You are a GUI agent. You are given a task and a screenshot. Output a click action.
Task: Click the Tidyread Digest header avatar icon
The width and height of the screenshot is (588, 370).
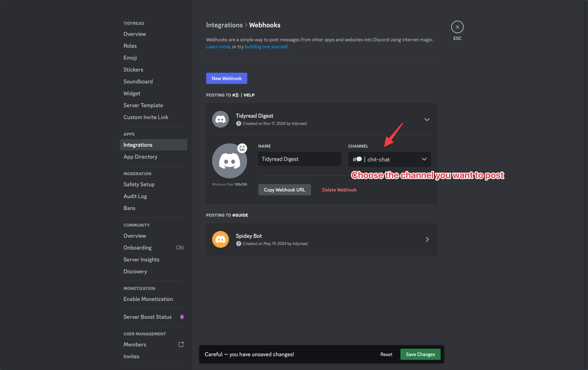click(220, 119)
